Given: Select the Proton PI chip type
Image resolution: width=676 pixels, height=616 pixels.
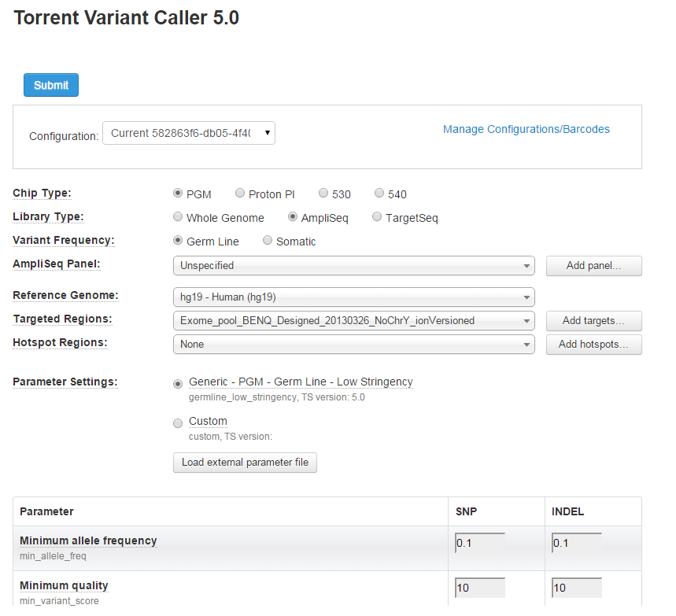Looking at the screenshot, I should pos(240,193).
